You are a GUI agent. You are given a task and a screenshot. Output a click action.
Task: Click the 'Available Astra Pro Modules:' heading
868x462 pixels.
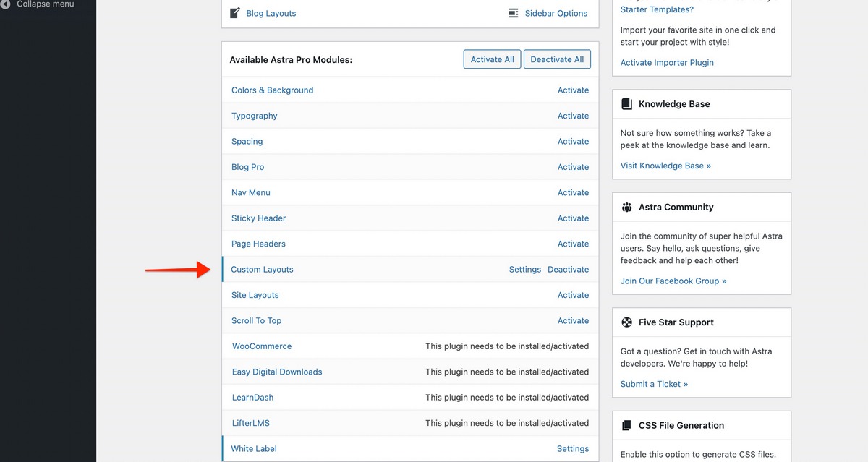(291, 60)
